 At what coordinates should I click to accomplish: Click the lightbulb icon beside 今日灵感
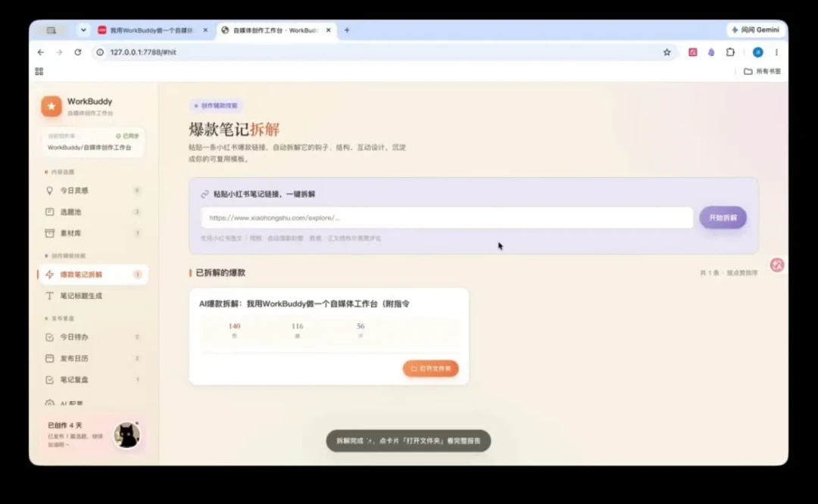49,191
